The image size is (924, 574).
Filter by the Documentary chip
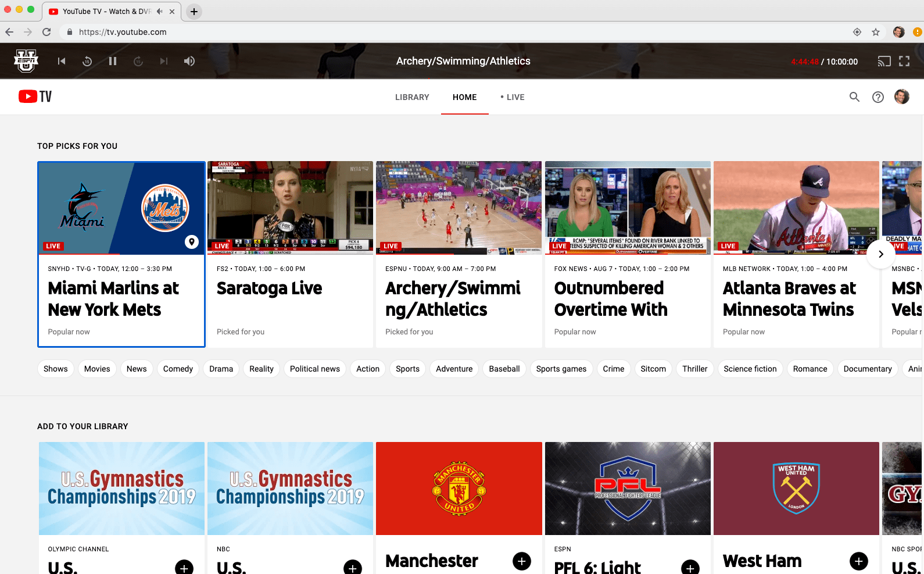pos(868,369)
